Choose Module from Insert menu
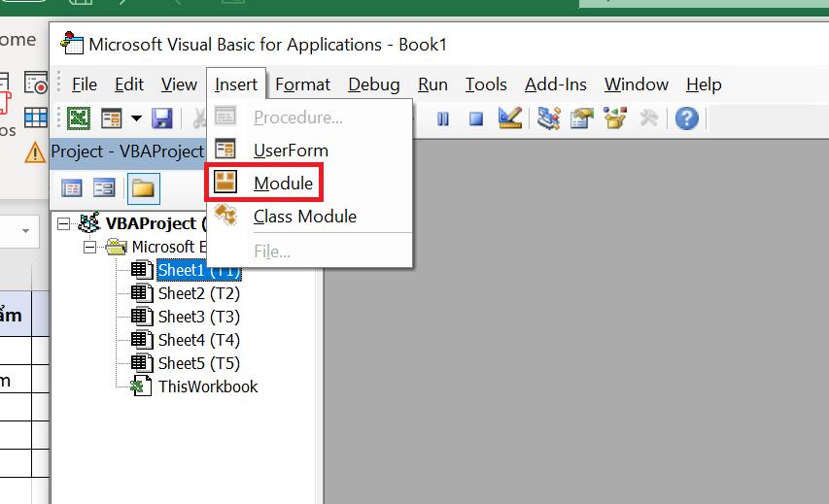This screenshot has height=504, width=829. click(309, 183)
